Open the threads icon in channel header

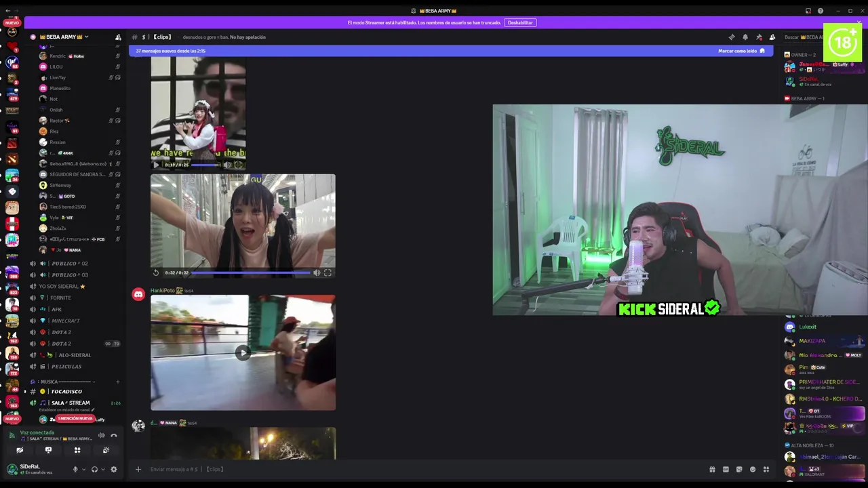coord(732,37)
